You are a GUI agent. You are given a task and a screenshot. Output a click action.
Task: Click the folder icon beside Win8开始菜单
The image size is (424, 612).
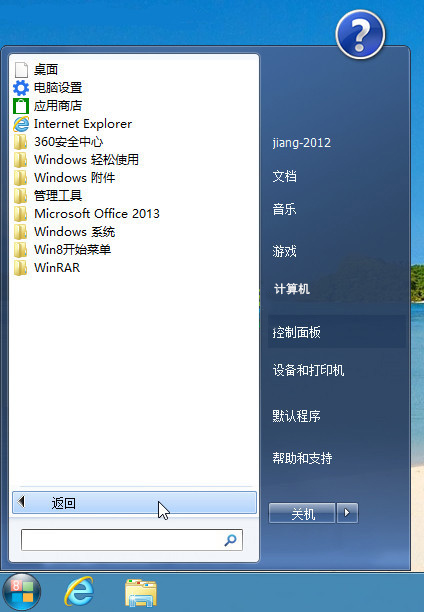point(21,249)
